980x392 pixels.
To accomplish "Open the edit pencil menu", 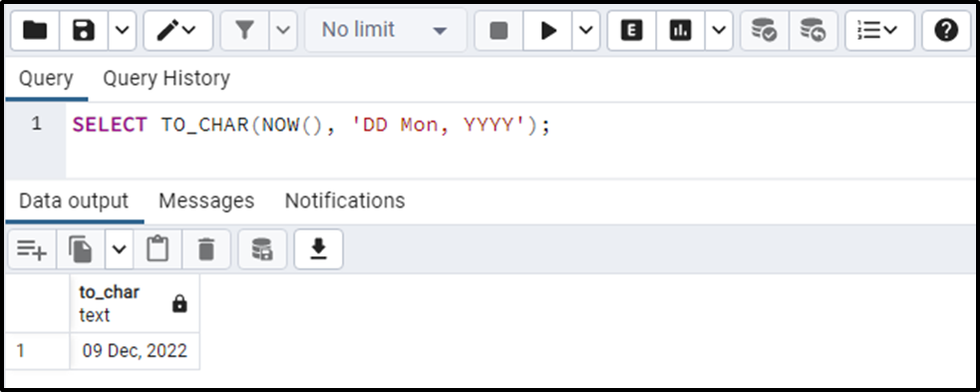I will click(x=178, y=30).
